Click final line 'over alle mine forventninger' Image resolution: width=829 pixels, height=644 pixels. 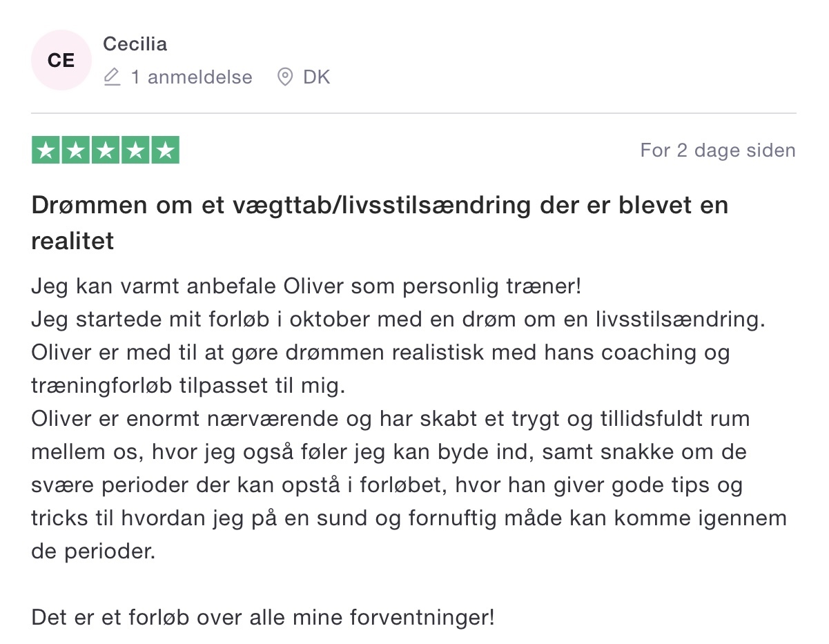pos(263,616)
